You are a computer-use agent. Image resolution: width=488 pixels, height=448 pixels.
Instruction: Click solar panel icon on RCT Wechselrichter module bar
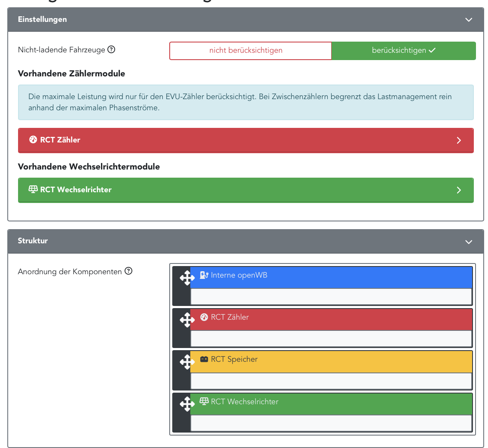point(33,189)
